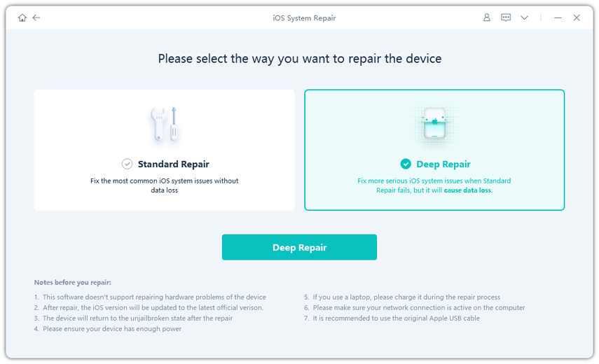Image resolution: width=599 pixels, height=364 pixels.
Task: Minimize the iOS System Repair window
Action: [x=558, y=17]
